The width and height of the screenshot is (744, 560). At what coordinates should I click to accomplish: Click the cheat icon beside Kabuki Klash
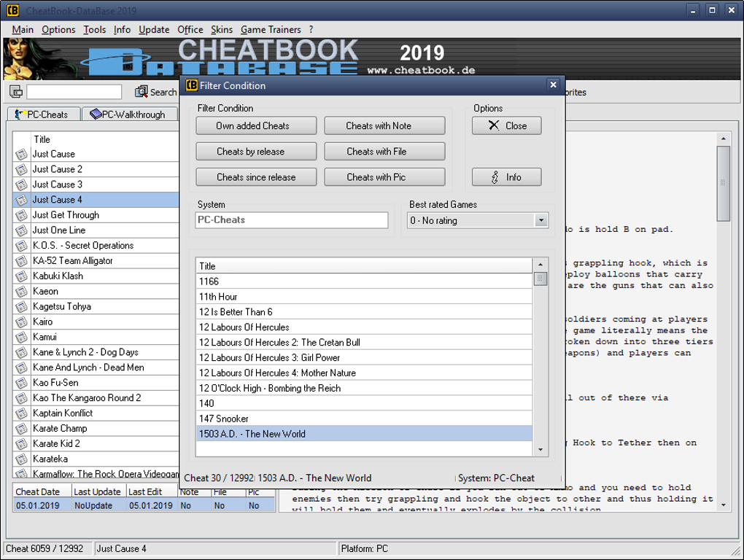(x=21, y=276)
